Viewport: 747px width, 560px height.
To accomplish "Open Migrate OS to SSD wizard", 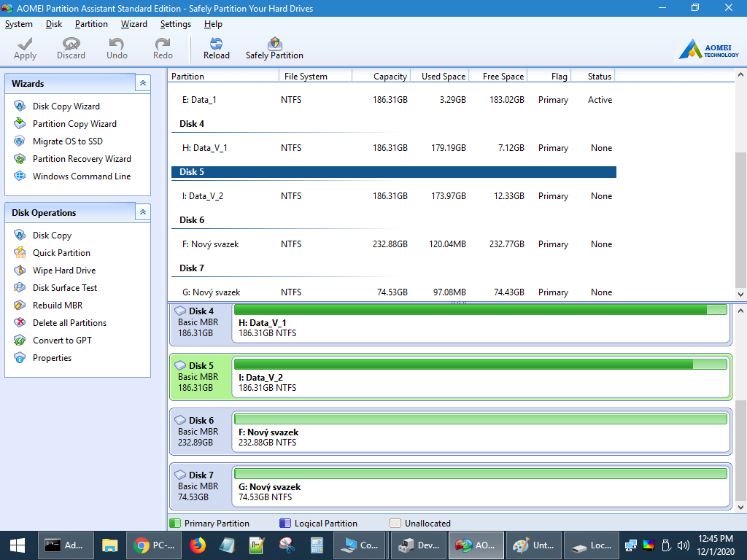I will 67,141.
